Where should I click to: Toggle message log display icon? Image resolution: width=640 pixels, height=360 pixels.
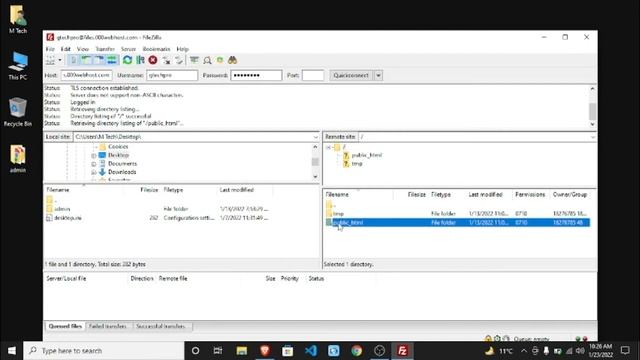coord(73,60)
